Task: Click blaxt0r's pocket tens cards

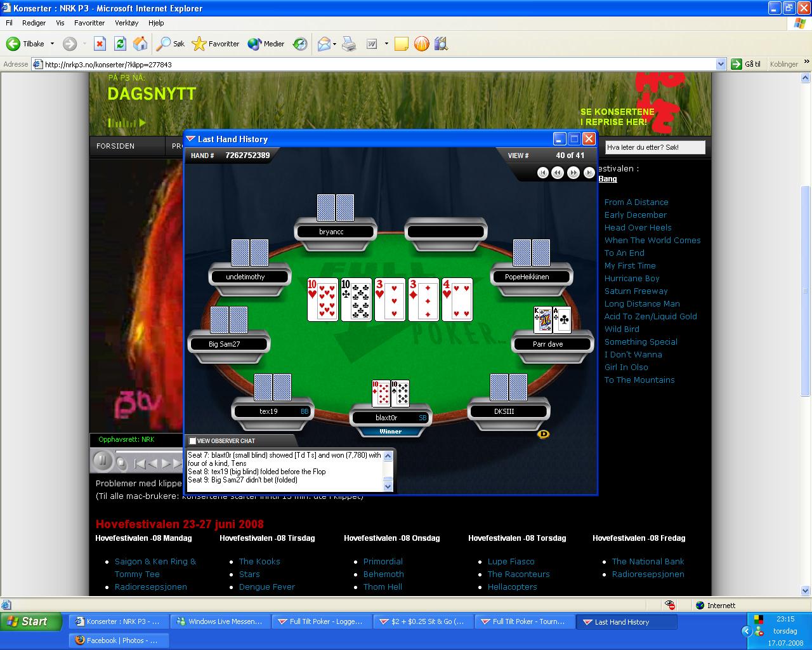Action: click(391, 394)
